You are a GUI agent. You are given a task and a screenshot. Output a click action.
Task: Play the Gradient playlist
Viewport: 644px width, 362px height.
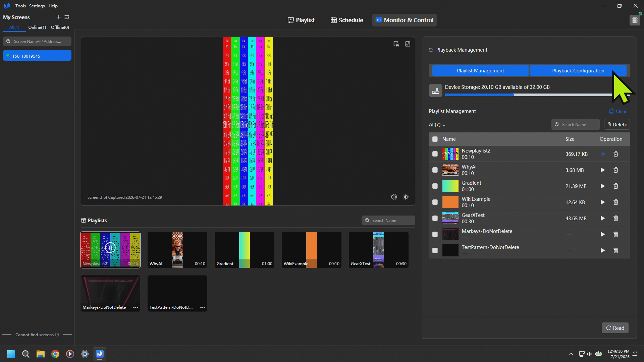[x=602, y=186]
